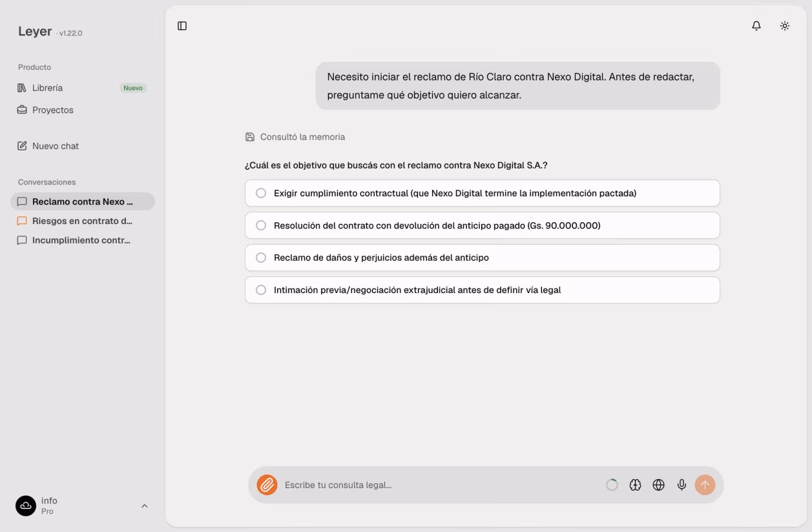Screen dimensions: 812x532
Task: Click the Nuevo badge next to Librería
Action: point(133,88)
